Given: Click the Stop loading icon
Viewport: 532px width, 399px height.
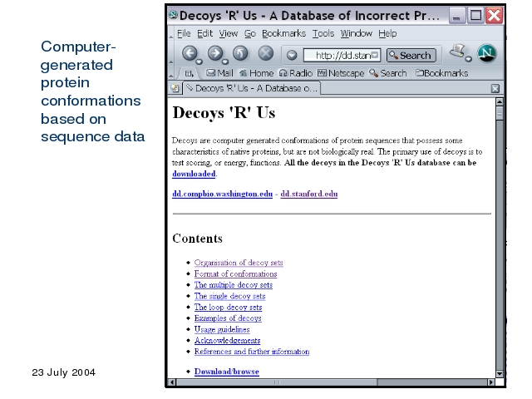Looking at the screenshot, I should (266, 55).
